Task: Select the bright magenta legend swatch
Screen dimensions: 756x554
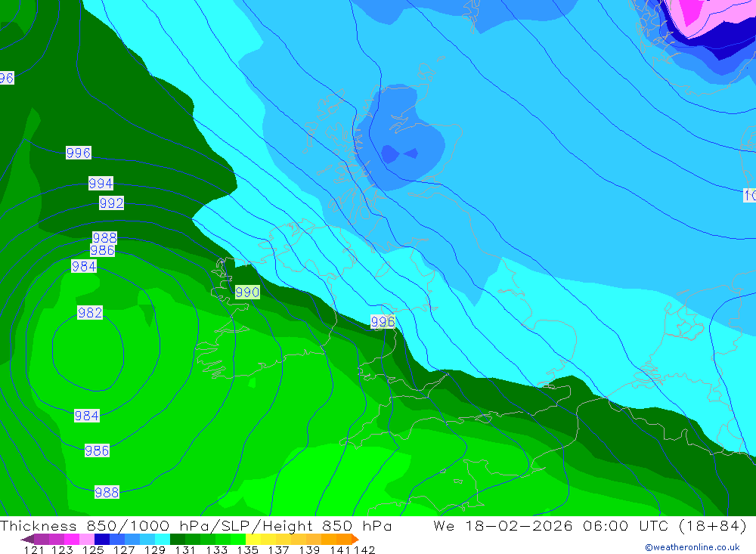Action: click(x=71, y=539)
